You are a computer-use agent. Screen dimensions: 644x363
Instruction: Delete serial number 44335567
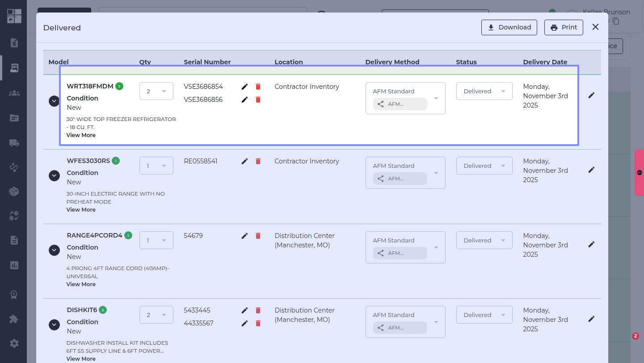point(258,323)
